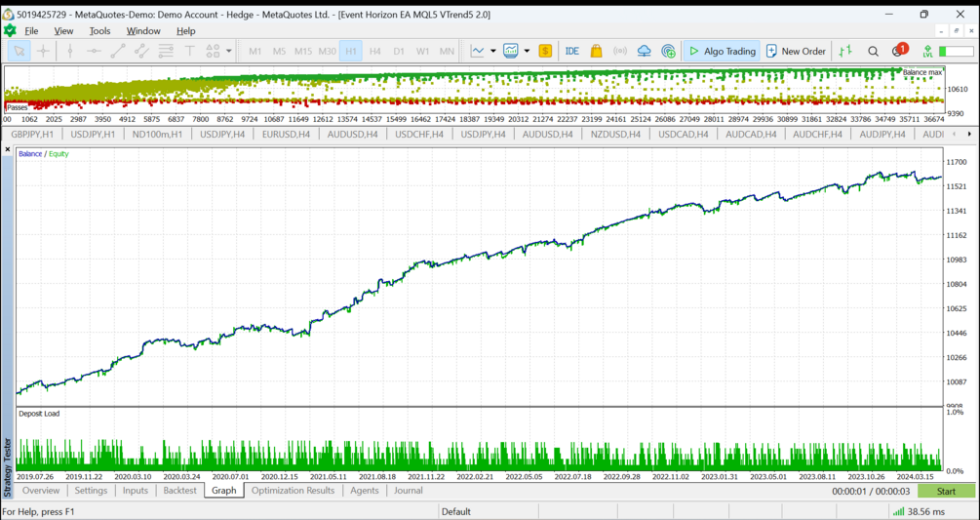This screenshot has width=980, height=520.
Task: Click the 38.56 ms connection status
Action: [920, 512]
